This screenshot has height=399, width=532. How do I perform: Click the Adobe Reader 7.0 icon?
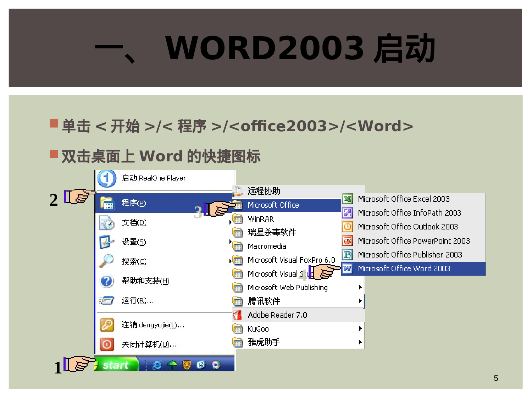coord(238,315)
